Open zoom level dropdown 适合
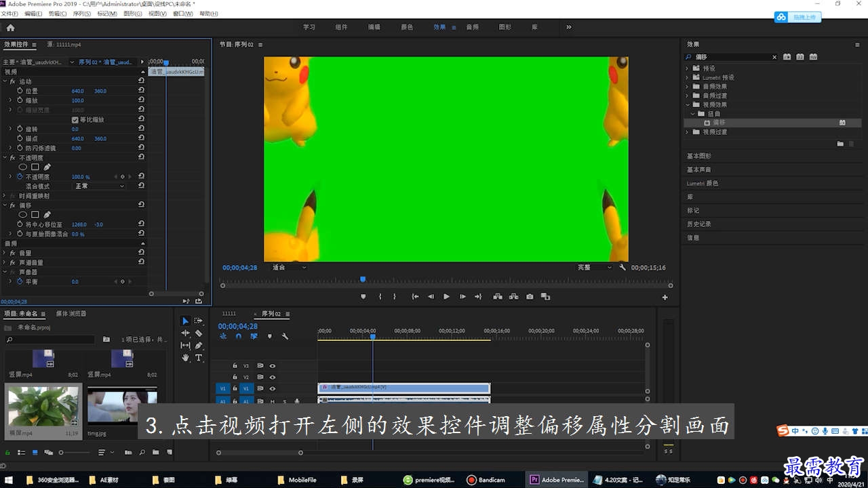This screenshot has height=488, width=868. (289, 267)
